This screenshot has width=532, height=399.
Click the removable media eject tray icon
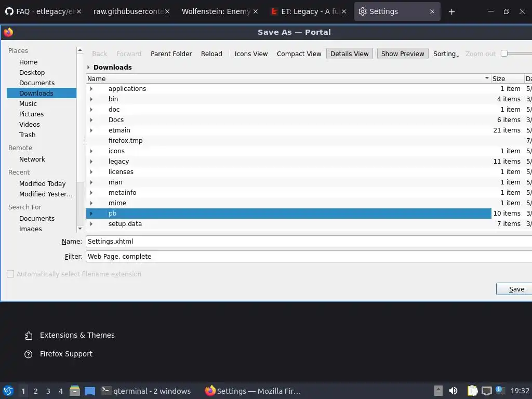click(438, 391)
